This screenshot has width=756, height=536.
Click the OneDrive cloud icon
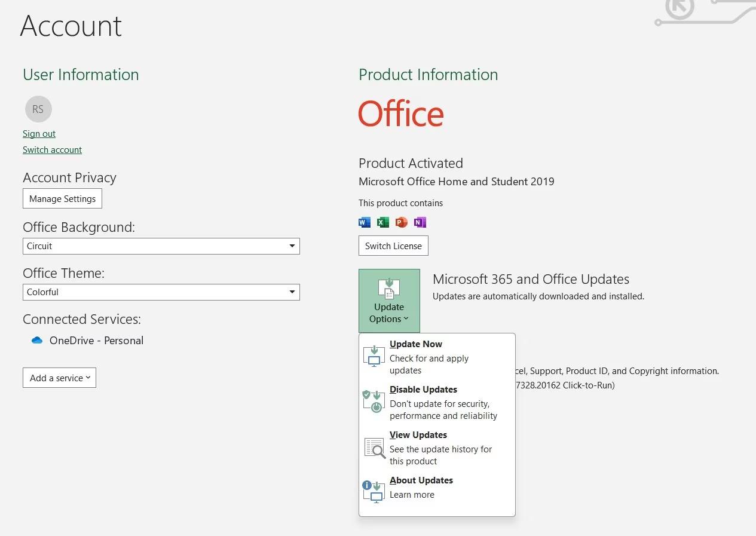click(x=37, y=341)
